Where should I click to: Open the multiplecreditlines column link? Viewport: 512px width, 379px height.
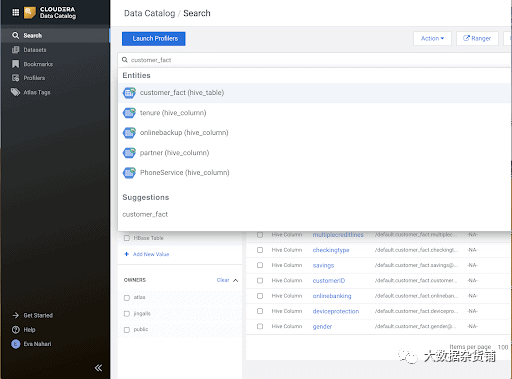tap(338, 235)
